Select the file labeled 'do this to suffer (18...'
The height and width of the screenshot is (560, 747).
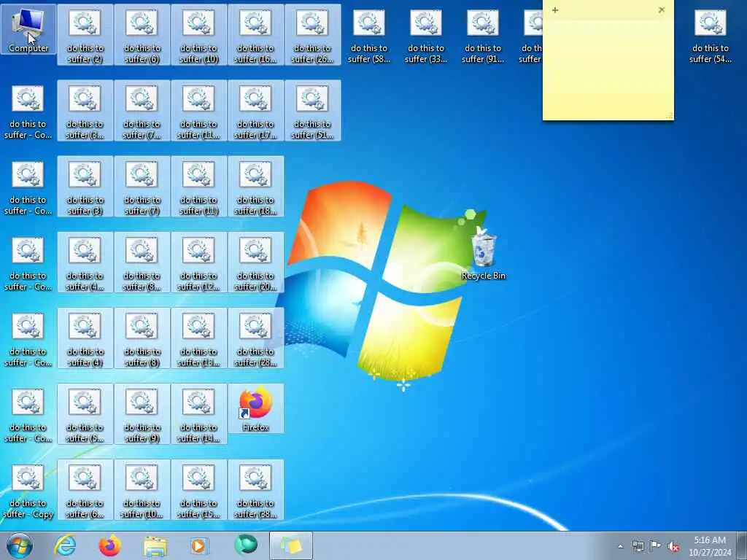(256, 186)
